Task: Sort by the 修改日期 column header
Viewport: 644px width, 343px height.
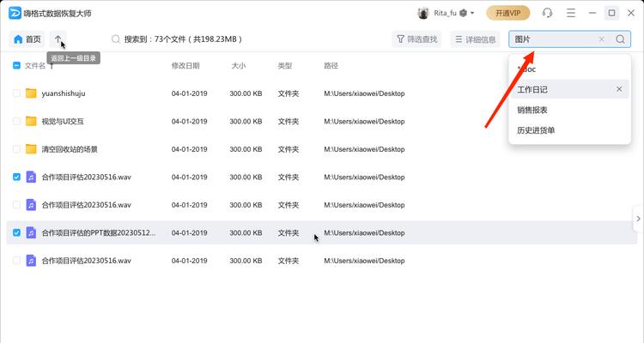Action: [185, 66]
